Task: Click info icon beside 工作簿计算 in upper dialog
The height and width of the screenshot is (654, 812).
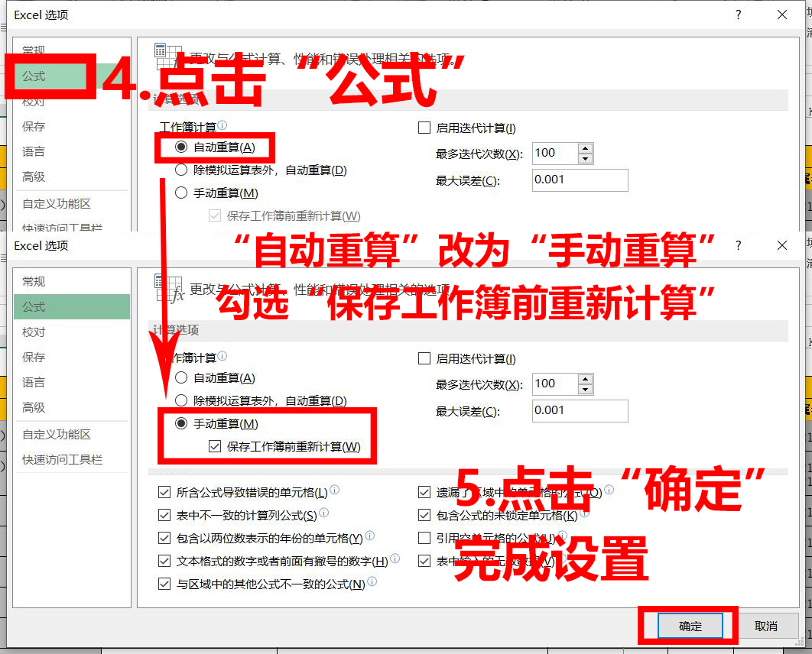Action: [222, 125]
